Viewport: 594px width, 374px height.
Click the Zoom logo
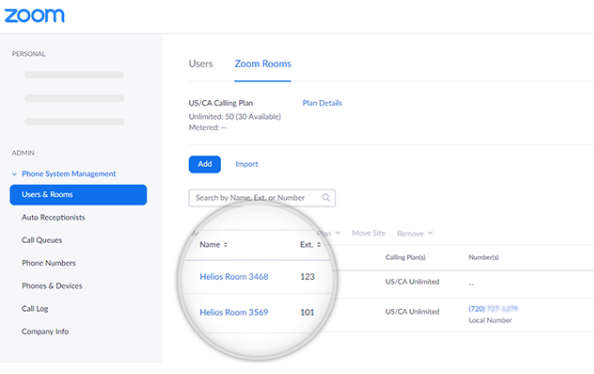coord(34,16)
